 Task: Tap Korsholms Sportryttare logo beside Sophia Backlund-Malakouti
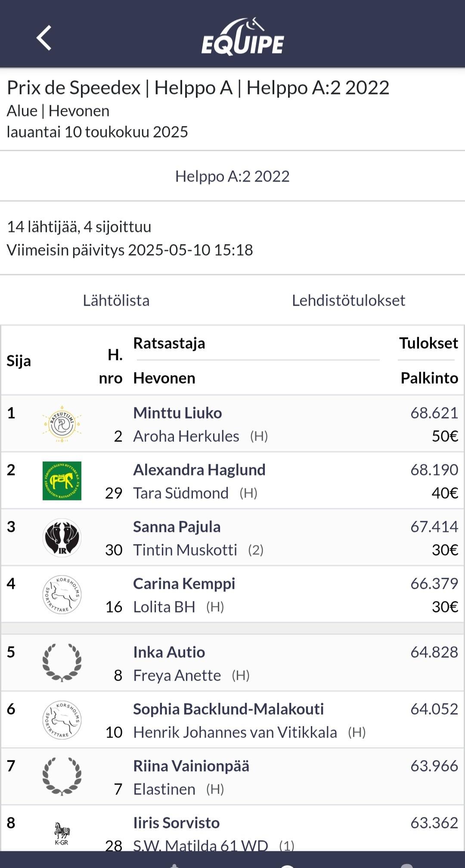click(62, 720)
